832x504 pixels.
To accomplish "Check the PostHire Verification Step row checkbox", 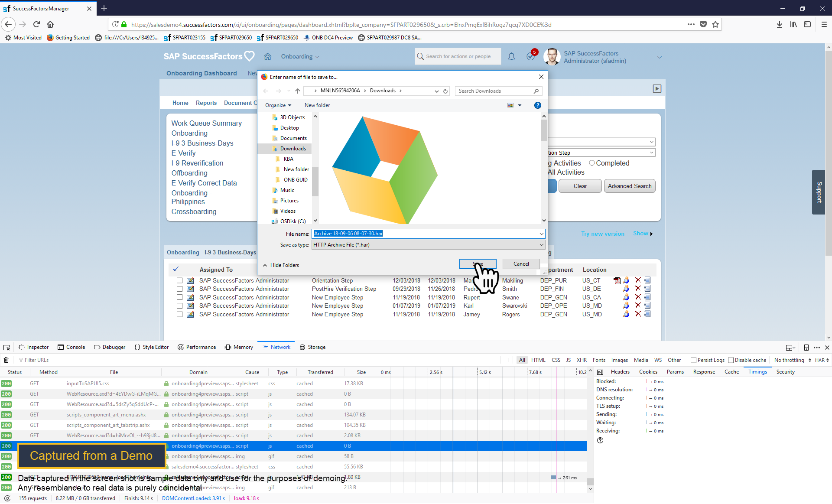I will [x=179, y=289].
